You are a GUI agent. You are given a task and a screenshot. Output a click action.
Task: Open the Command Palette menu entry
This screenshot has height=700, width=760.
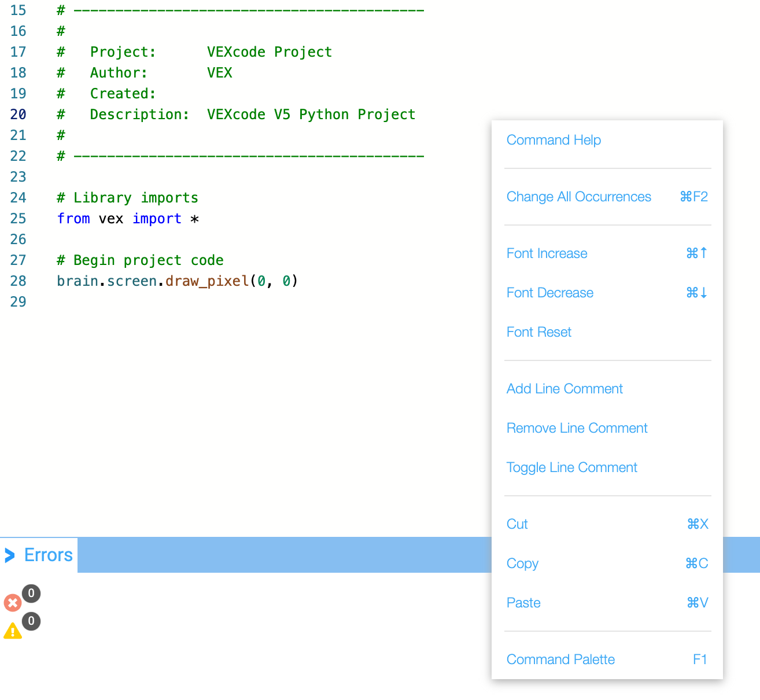560,660
